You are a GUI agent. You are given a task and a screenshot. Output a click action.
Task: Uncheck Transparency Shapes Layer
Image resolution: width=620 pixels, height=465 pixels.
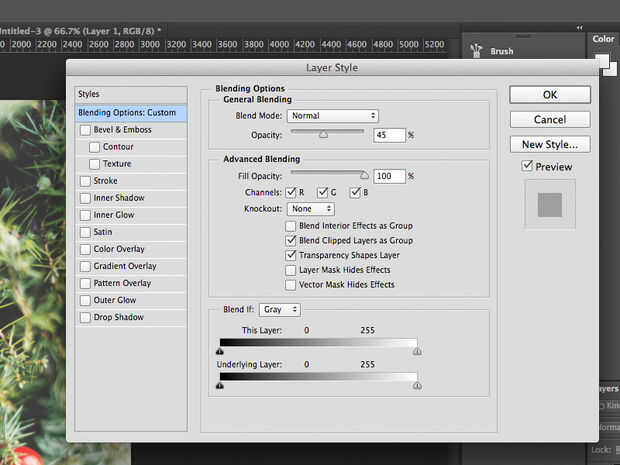pos(290,255)
